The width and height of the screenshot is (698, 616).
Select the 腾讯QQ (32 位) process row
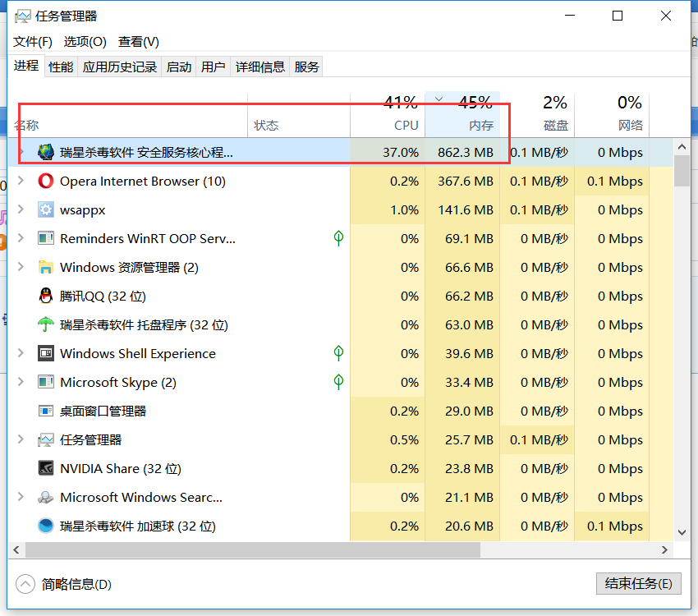tap(341, 296)
